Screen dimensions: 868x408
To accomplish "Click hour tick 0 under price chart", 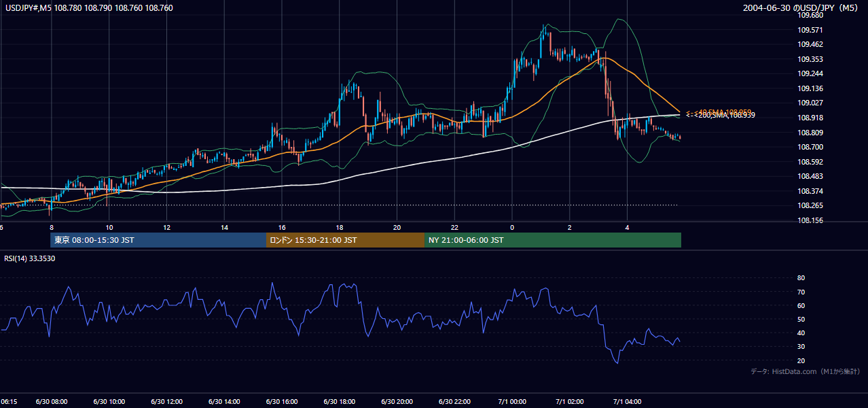I will point(513,227).
